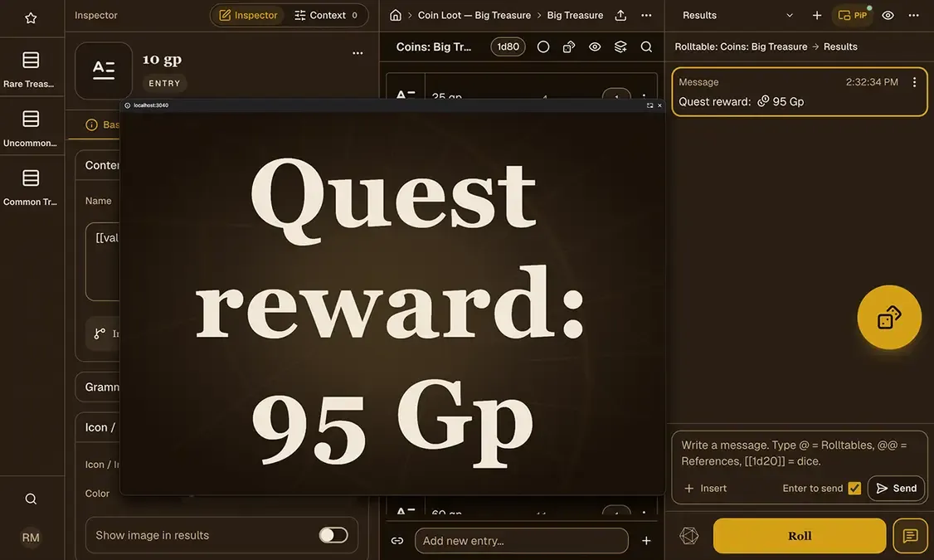The height and width of the screenshot is (560, 934).
Task: Click the 10 gp entry type icon
Action: (104, 71)
